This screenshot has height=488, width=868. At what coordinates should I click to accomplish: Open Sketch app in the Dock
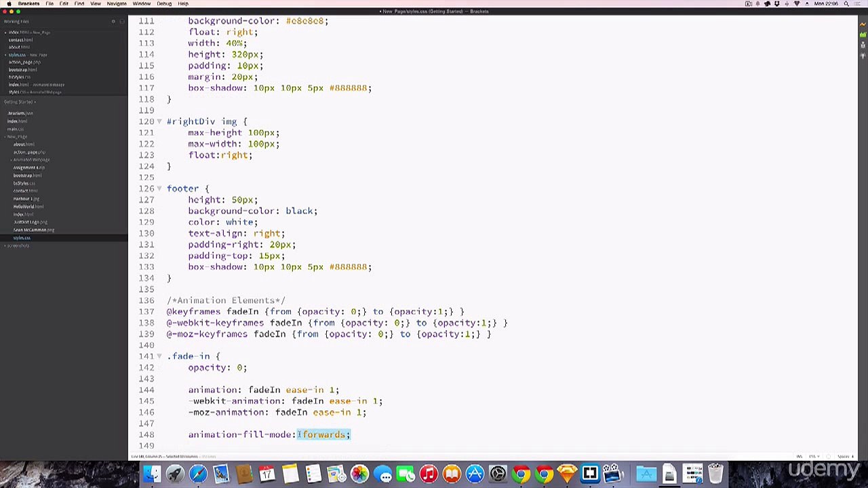[567, 474]
